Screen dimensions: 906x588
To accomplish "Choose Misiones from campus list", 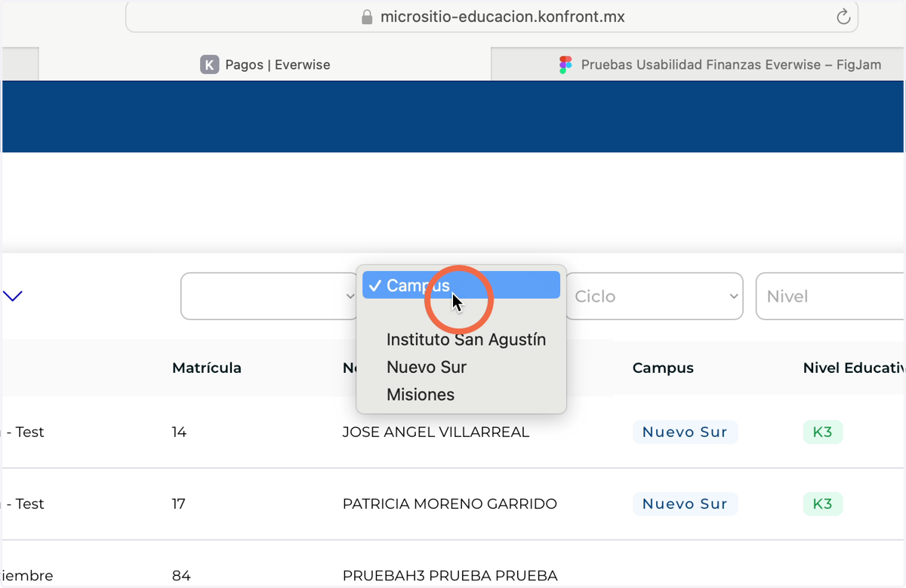I will pos(421,395).
